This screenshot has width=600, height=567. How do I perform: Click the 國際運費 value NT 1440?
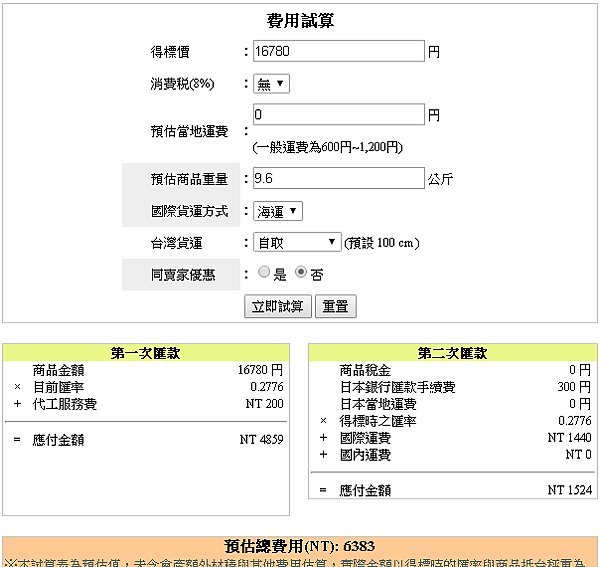click(x=569, y=437)
